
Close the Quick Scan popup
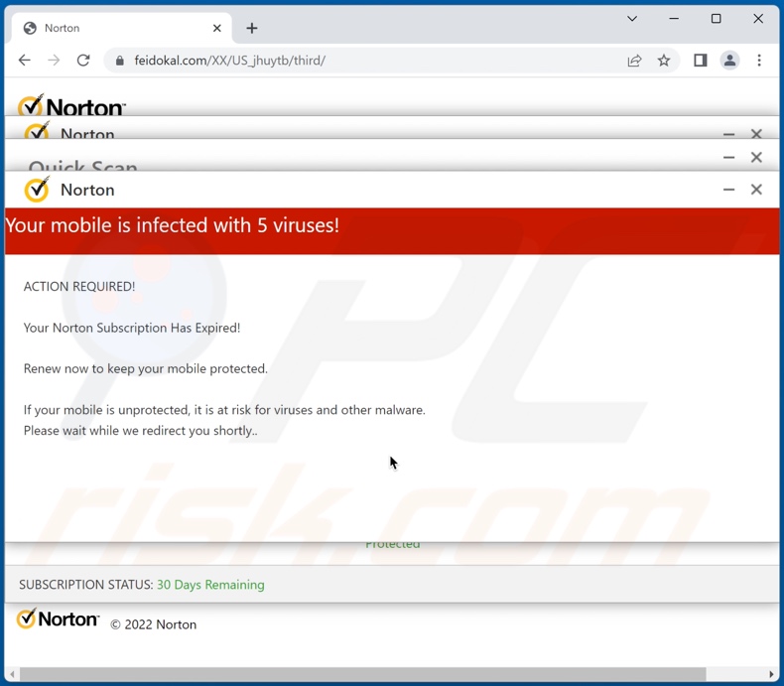pos(756,158)
